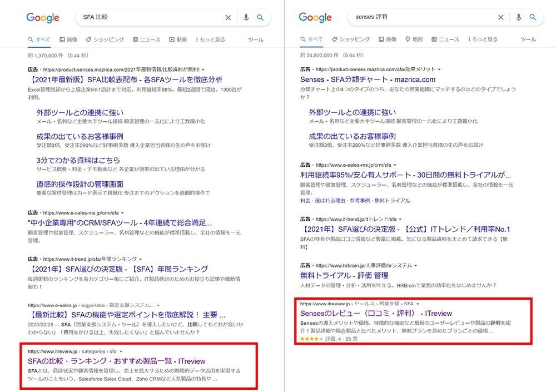Clear the 'SFA 比較' search query with the X icon

tap(229, 17)
